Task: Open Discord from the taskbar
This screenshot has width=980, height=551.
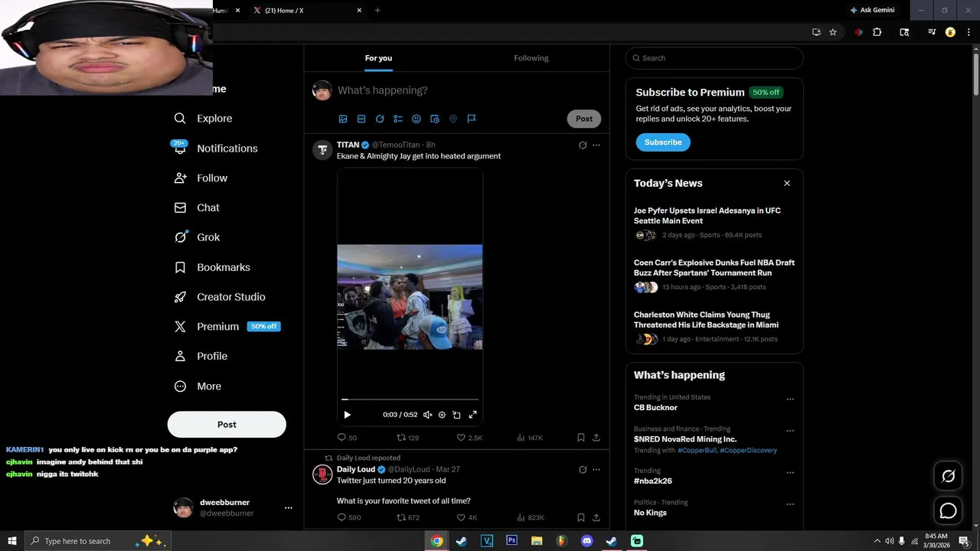Action: (586, 541)
